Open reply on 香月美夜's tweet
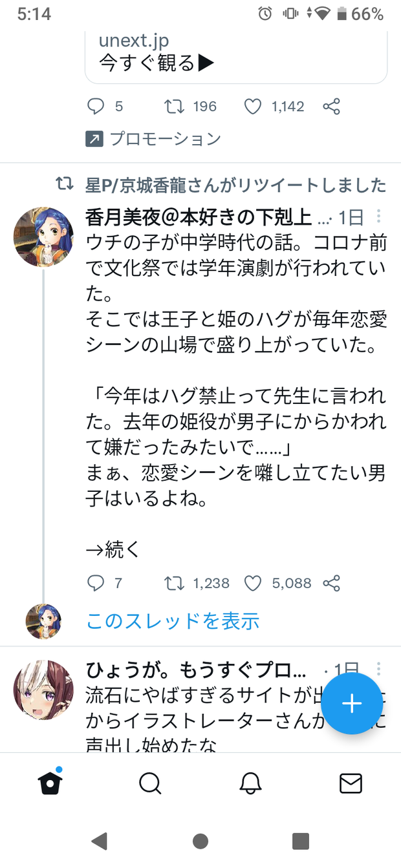This screenshot has height=868, width=401. (x=96, y=584)
